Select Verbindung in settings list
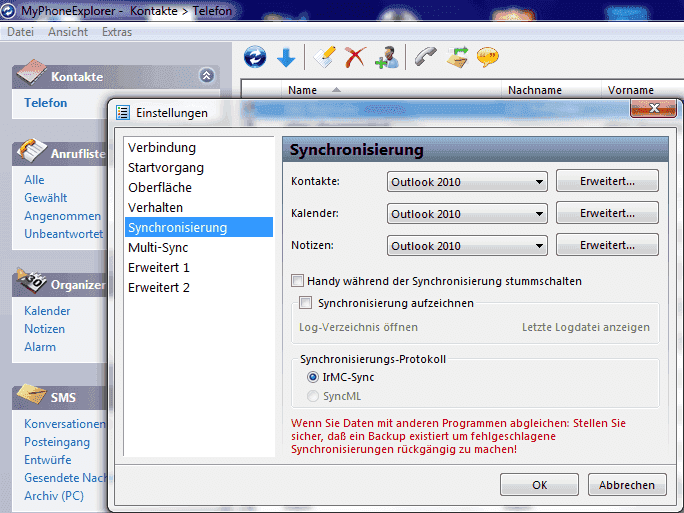The image size is (684, 513). coord(199,147)
